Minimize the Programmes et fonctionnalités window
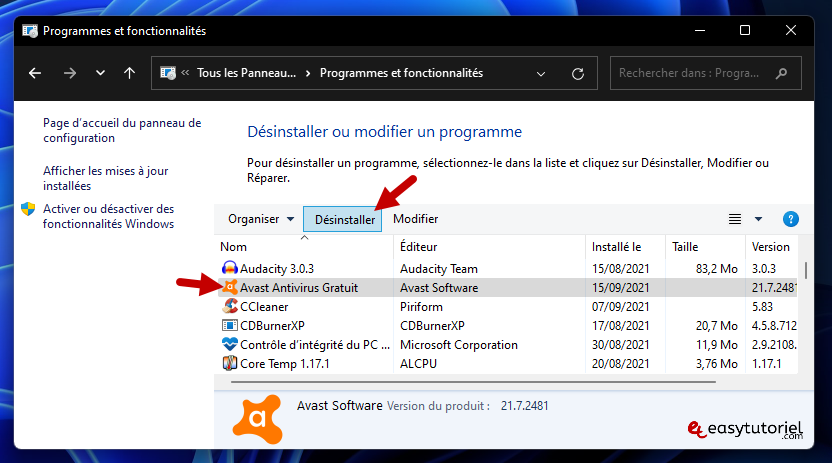 (700, 31)
